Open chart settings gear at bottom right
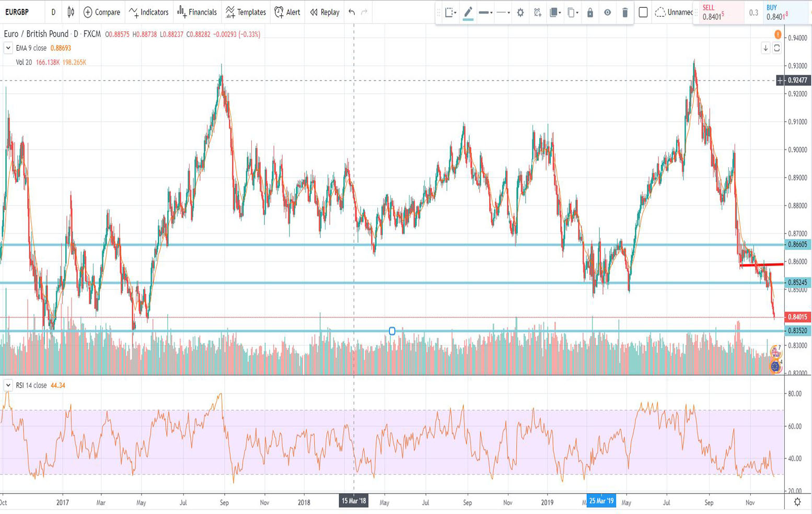 click(797, 502)
